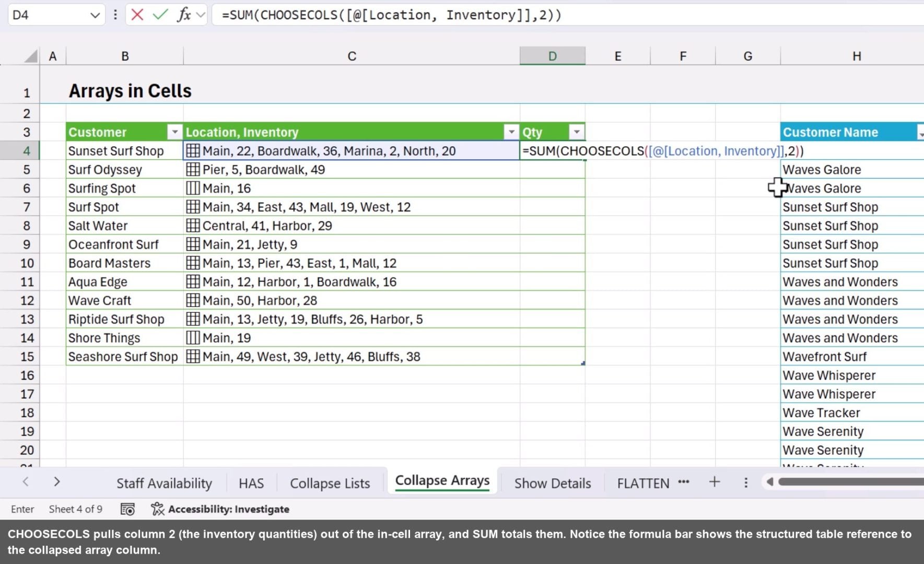Open the Show Details sheet tab

(x=553, y=483)
